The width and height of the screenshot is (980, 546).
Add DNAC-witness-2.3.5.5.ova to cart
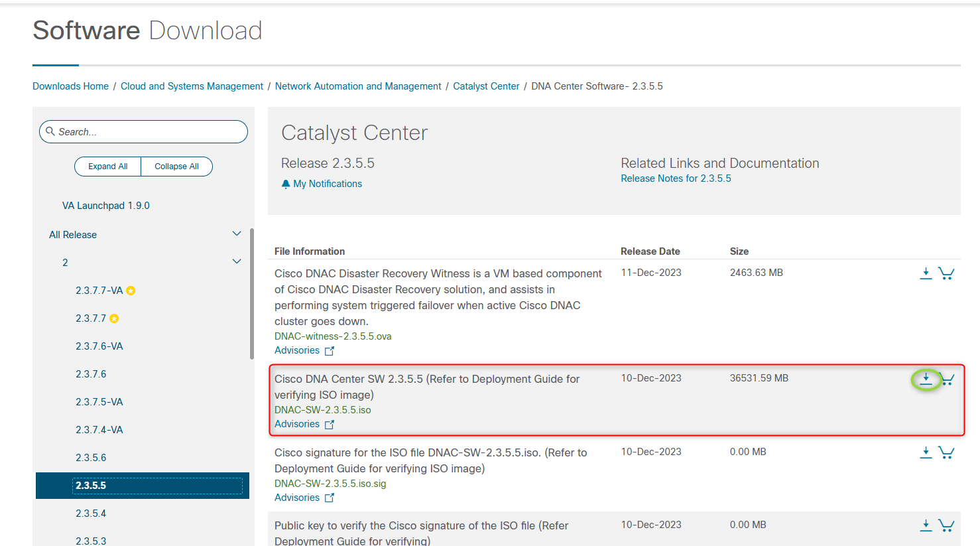pos(946,273)
